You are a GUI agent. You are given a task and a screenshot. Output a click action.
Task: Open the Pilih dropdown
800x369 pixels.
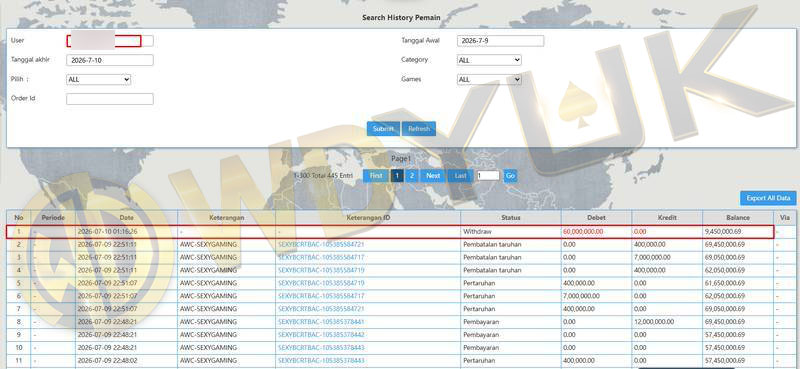click(98, 80)
